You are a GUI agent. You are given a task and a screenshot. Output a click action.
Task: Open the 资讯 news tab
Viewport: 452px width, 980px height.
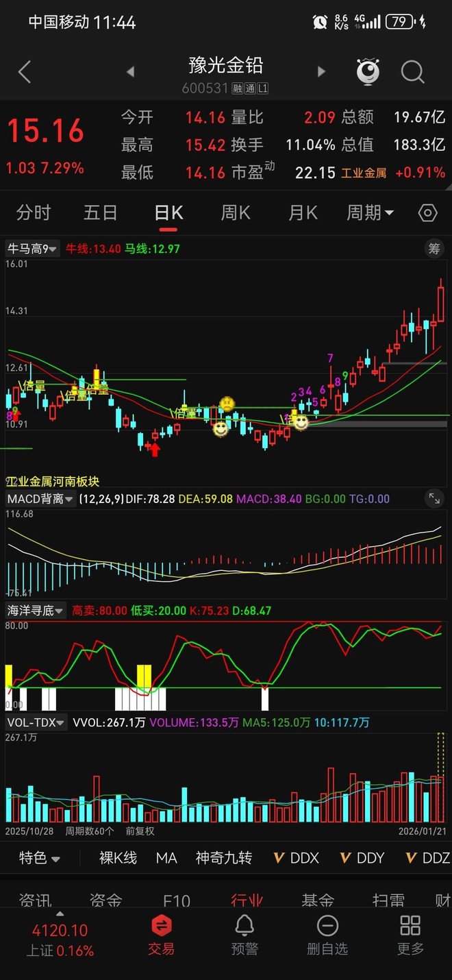point(35,900)
